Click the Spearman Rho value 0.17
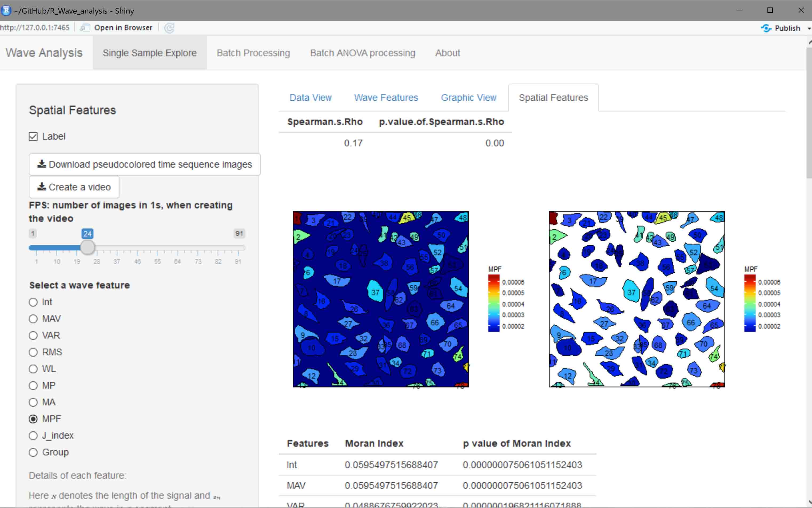Image resolution: width=812 pixels, height=508 pixels. [353, 143]
